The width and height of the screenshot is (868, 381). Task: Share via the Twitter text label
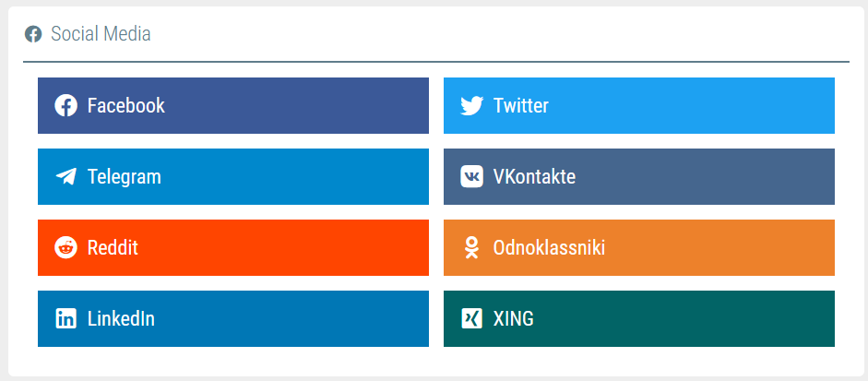[521, 105]
